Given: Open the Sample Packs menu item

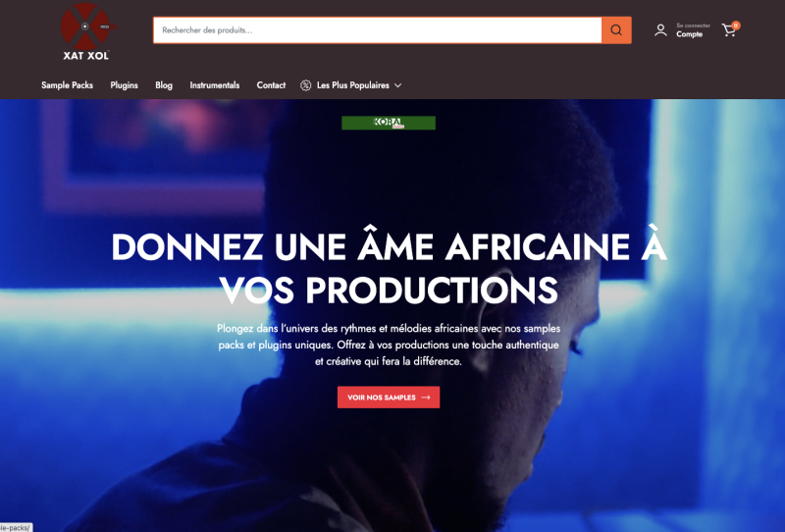Looking at the screenshot, I should [x=67, y=85].
